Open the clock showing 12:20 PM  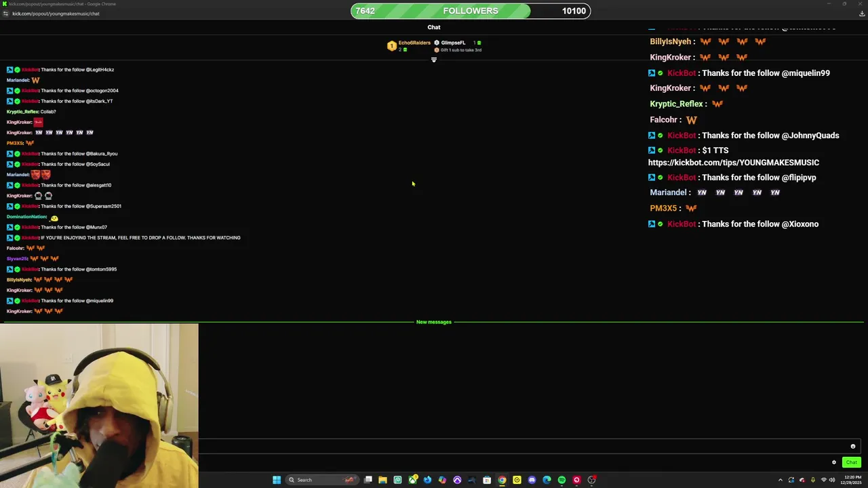(852, 480)
